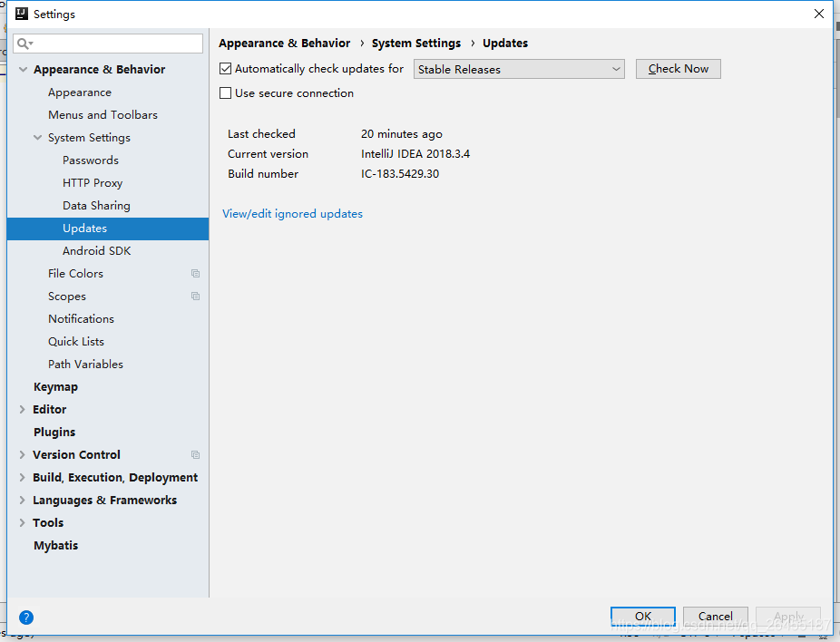Click the help question mark icon
This screenshot has width=840, height=642.
pos(26,618)
